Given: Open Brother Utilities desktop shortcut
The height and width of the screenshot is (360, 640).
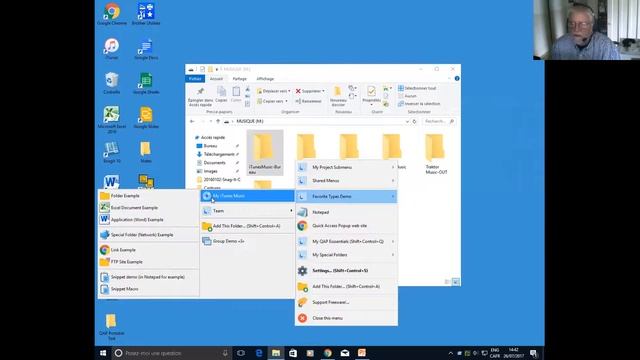Looking at the screenshot, I should (x=146, y=14).
